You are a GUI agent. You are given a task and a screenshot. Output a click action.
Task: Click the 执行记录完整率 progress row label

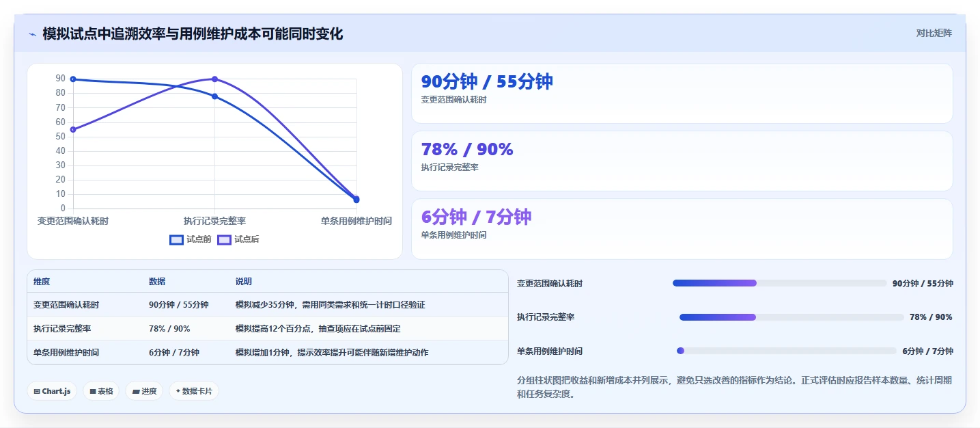[546, 317]
